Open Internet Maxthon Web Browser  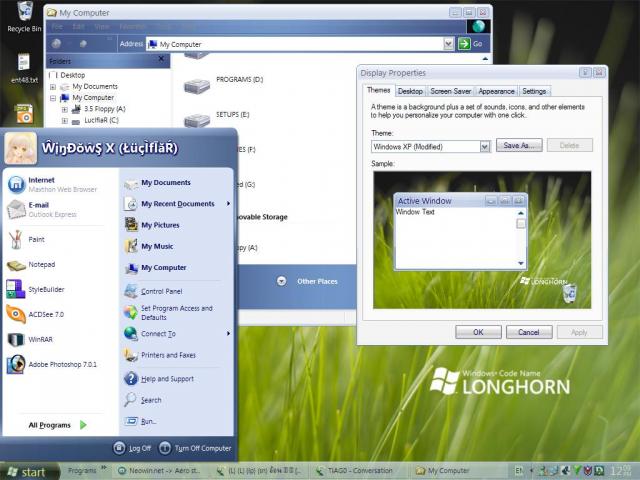53,184
